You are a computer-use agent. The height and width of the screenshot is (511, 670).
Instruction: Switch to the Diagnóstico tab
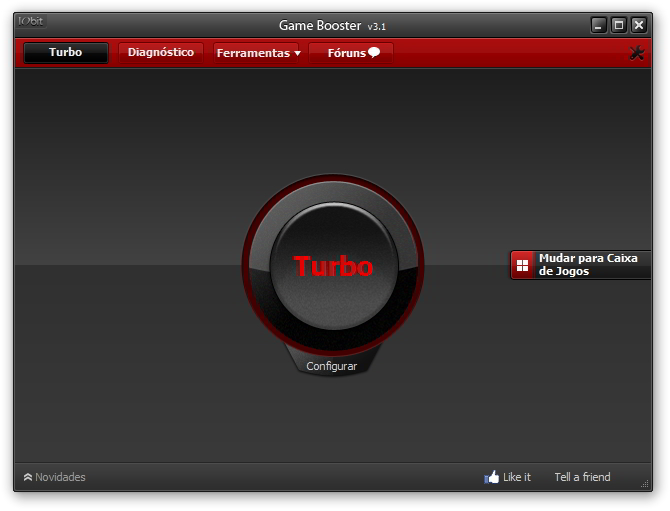click(161, 53)
